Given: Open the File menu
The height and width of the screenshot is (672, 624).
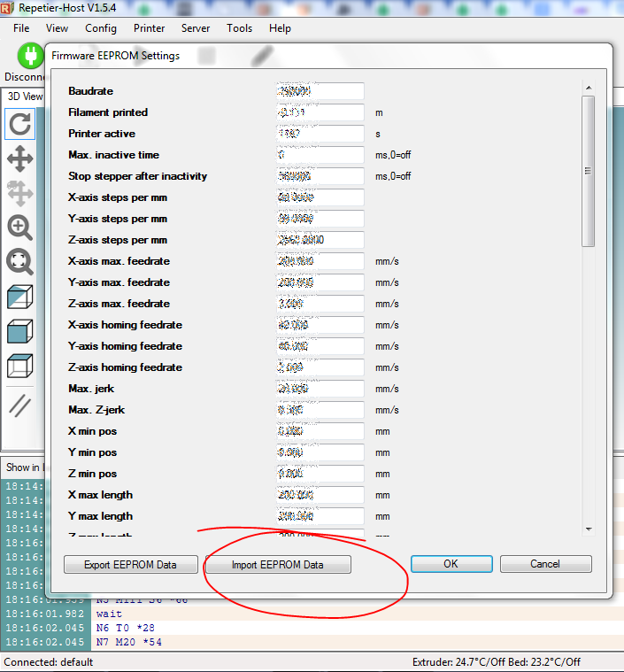Looking at the screenshot, I should [x=21, y=28].
